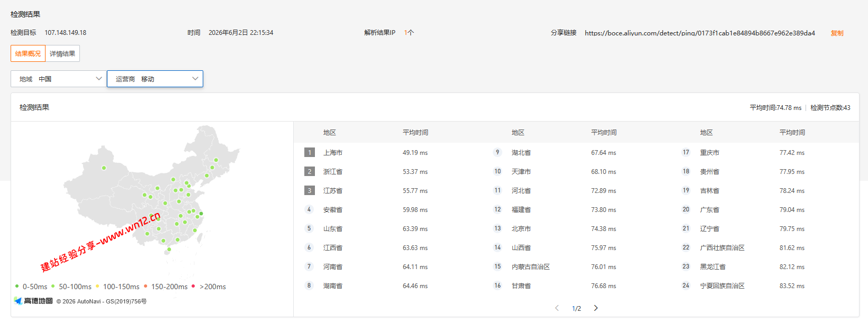This screenshot has width=868, height=323.
Task: Switch to the 详情结果 tab
Action: pos(62,53)
